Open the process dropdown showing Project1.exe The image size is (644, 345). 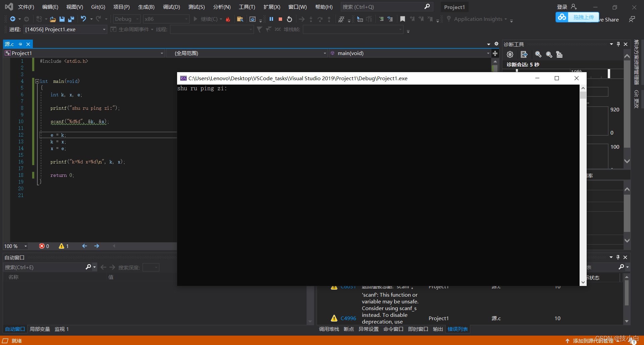tap(65, 30)
